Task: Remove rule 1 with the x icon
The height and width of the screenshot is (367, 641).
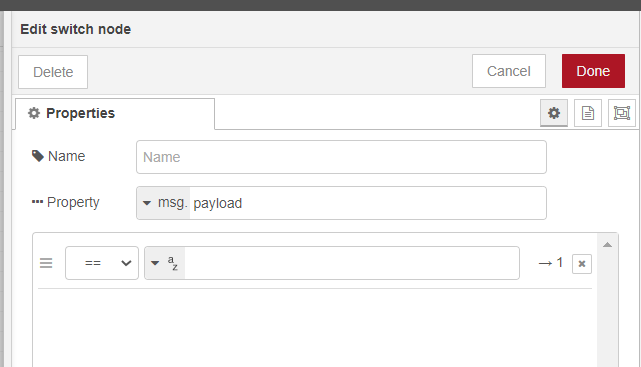Action: click(x=582, y=264)
